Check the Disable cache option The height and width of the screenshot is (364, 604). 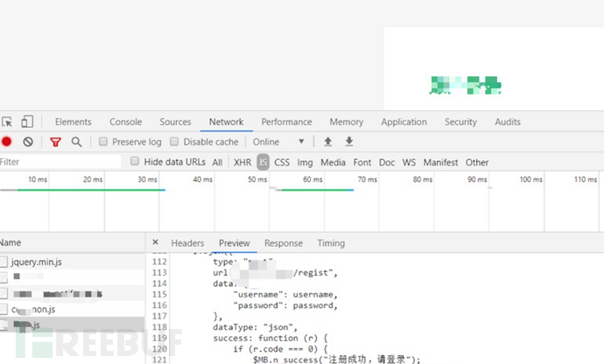click(x=175, y=142)
